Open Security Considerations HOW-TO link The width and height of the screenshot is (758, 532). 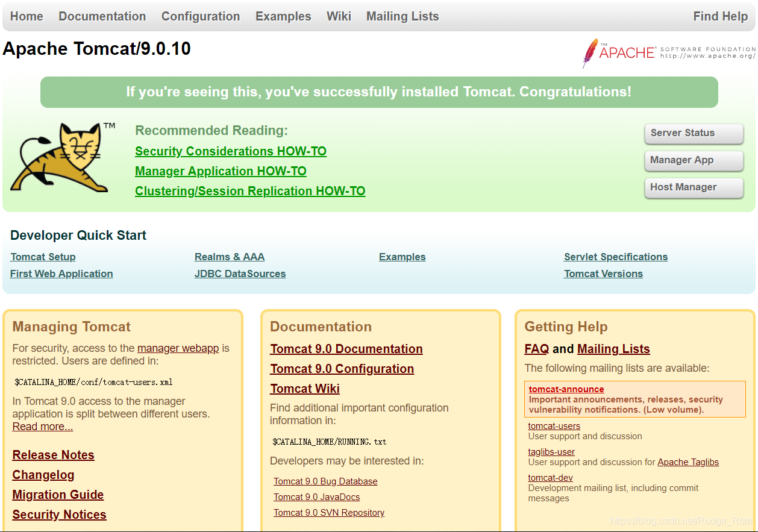point(231,151)
